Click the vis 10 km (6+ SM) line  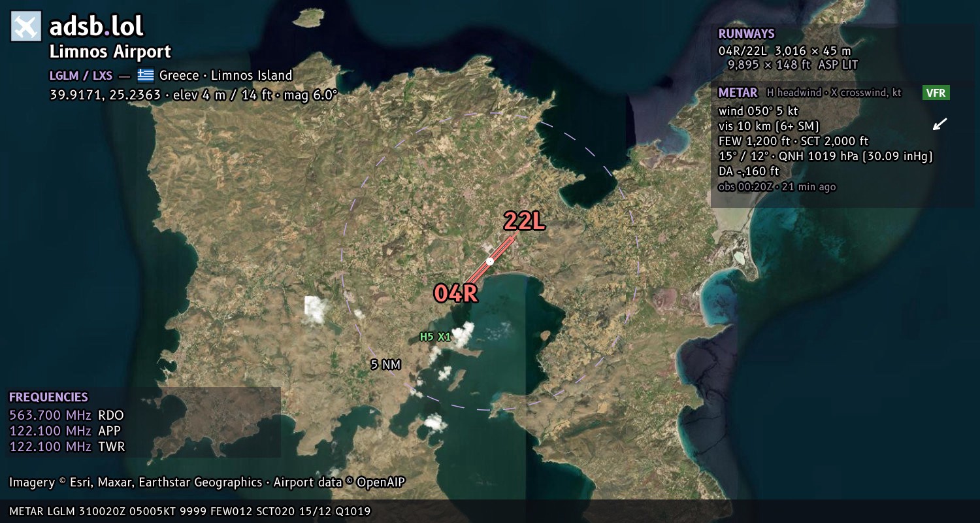(x=769, y=126)
